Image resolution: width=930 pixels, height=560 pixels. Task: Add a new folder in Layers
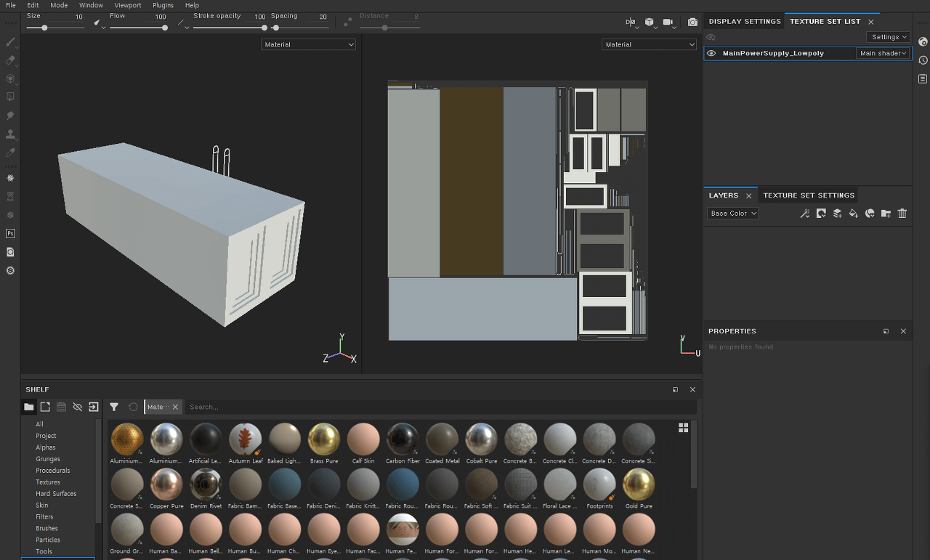(886, 214)
